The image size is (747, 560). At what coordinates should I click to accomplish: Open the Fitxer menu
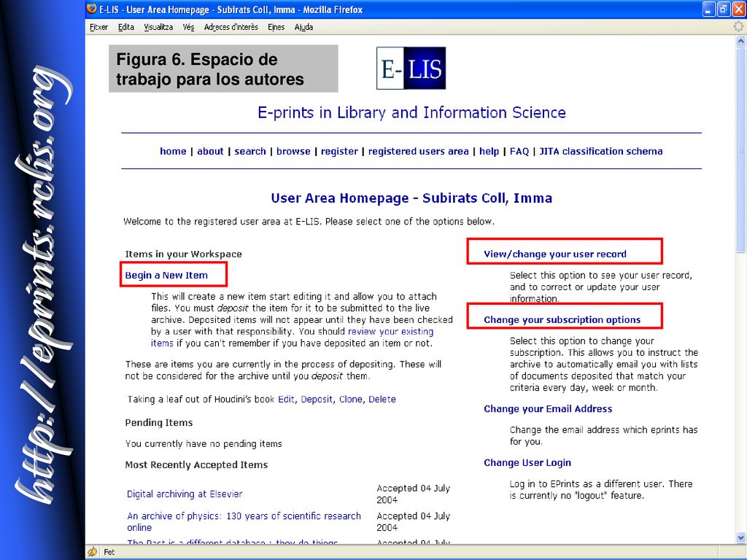98,27
